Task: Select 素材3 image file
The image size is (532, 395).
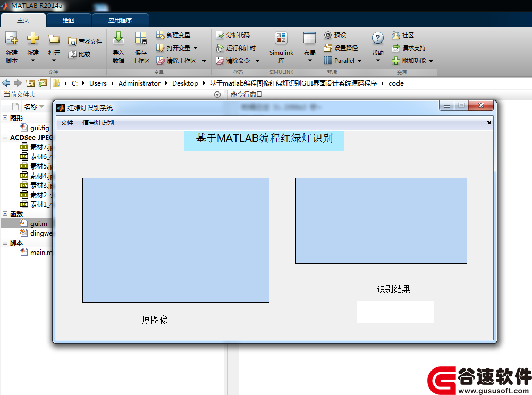Action: pos(41,186)
